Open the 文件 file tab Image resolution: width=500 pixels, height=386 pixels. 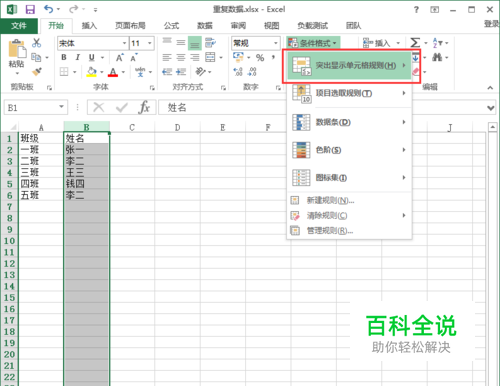tap(19, 26)
